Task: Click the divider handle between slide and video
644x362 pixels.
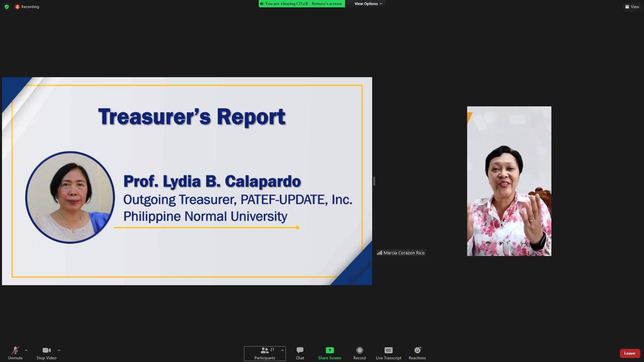Action: point(374,181)
